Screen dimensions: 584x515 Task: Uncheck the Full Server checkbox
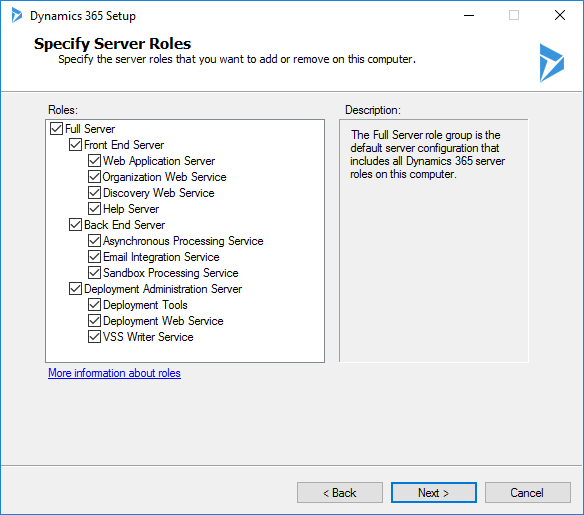[x=56, y=128]
